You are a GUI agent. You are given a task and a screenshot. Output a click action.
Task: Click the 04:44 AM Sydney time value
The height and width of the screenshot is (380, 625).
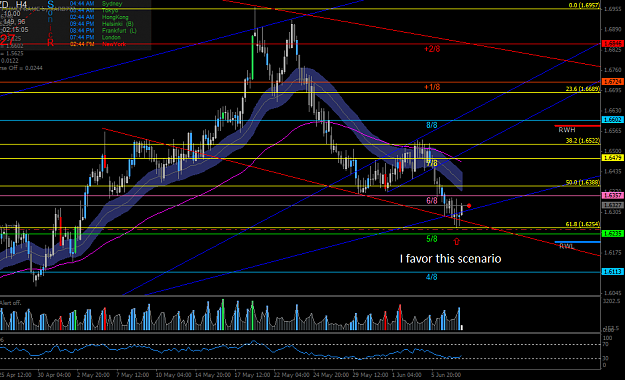pos(82,4)
